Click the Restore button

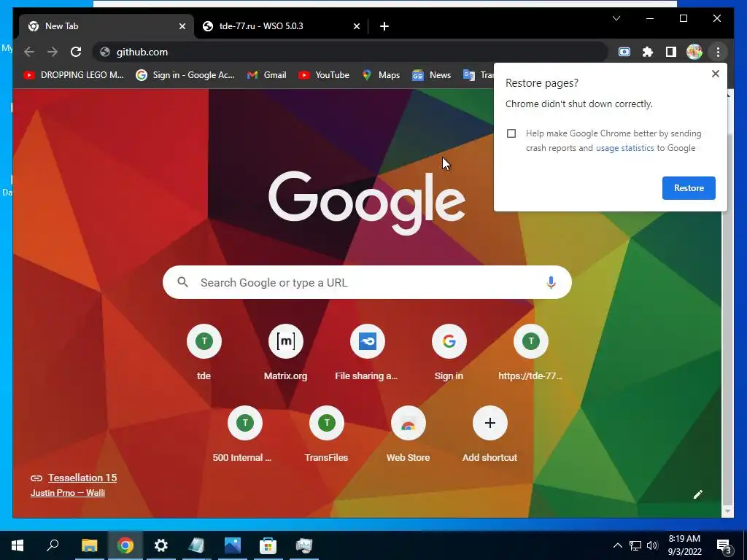click(x=689, y=188)
